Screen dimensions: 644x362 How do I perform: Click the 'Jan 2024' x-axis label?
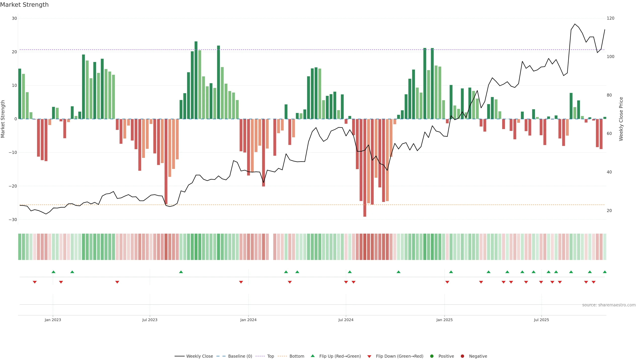(248, 320)
